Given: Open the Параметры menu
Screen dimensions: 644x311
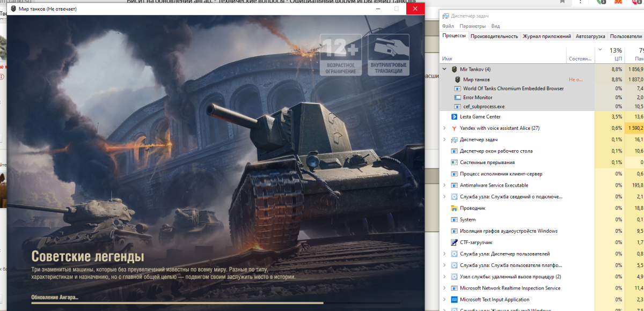Looking at the screenshot, I should coord(472,26).
